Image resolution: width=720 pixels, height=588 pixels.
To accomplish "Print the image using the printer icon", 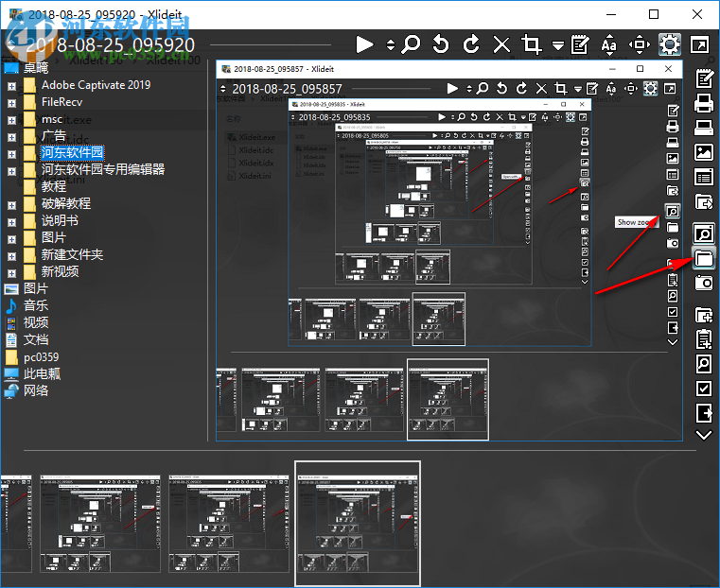I will pos(704,103).
